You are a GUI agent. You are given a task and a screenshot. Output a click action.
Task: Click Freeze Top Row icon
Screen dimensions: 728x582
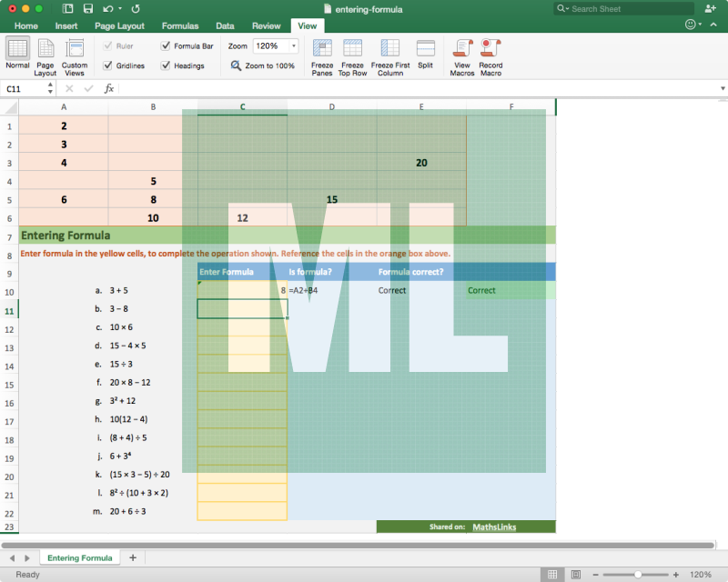point(352,48)
